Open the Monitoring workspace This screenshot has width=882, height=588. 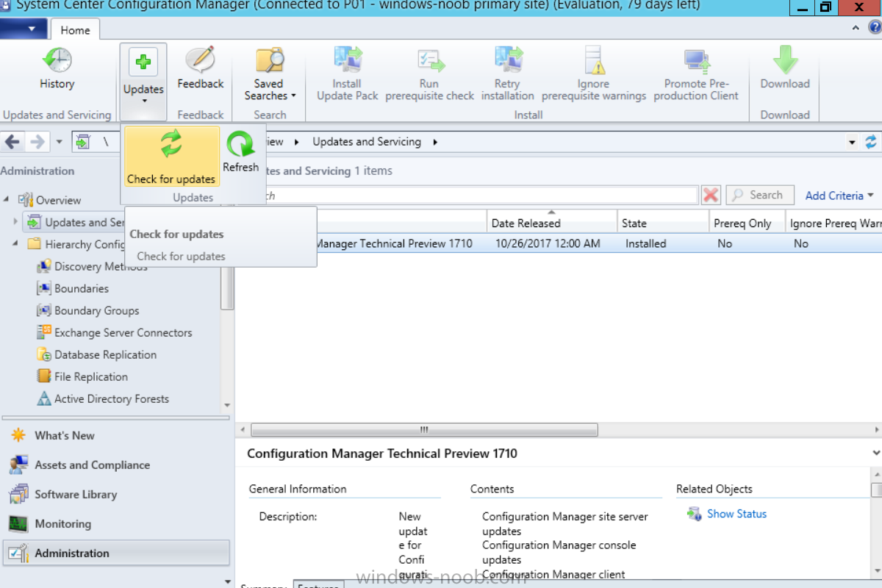click(51, 524)
